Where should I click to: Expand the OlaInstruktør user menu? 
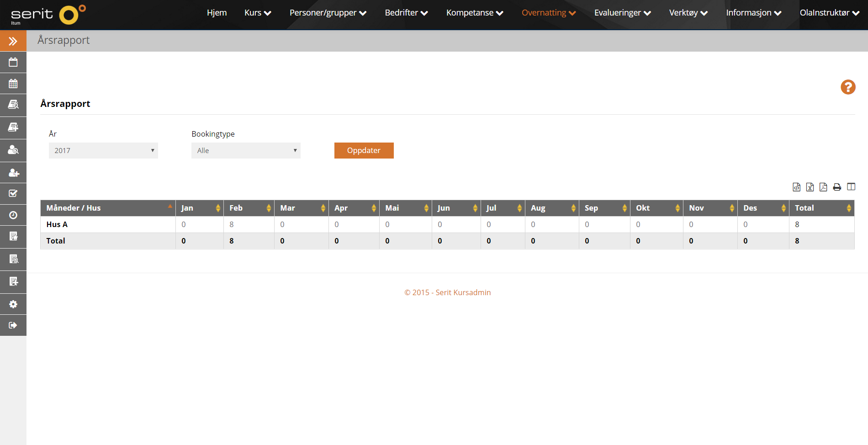click(x=829, y=13)
